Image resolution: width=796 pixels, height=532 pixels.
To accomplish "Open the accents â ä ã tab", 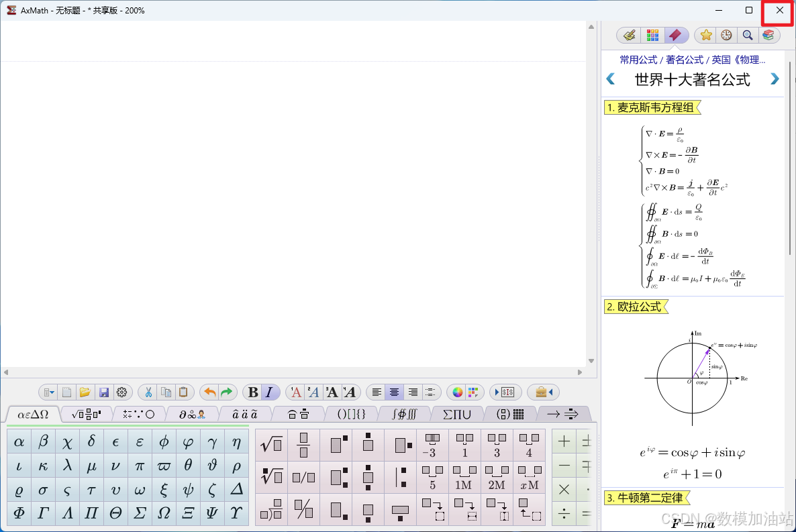I will click(245, 414).
